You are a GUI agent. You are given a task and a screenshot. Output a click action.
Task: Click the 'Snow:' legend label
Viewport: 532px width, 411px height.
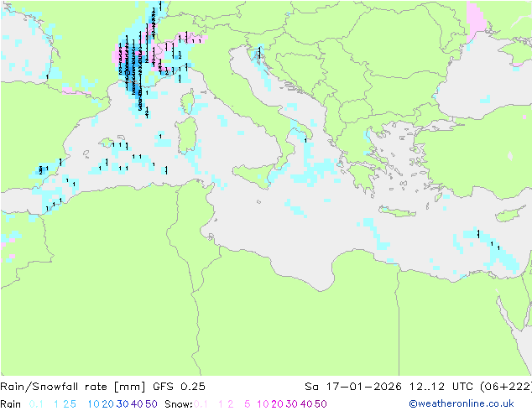(x=179, y=404)
